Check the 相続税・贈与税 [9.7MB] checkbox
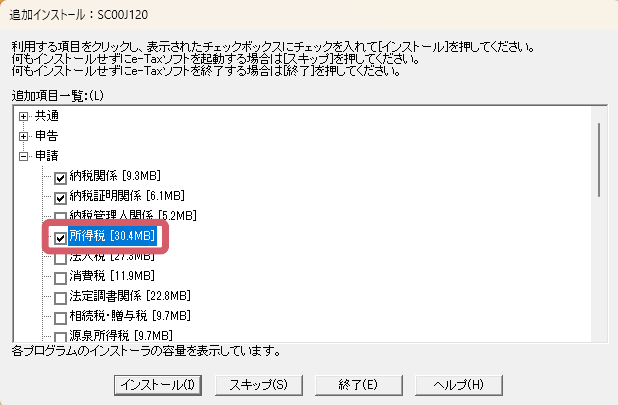The image size is (618, 405). (60, 318)
